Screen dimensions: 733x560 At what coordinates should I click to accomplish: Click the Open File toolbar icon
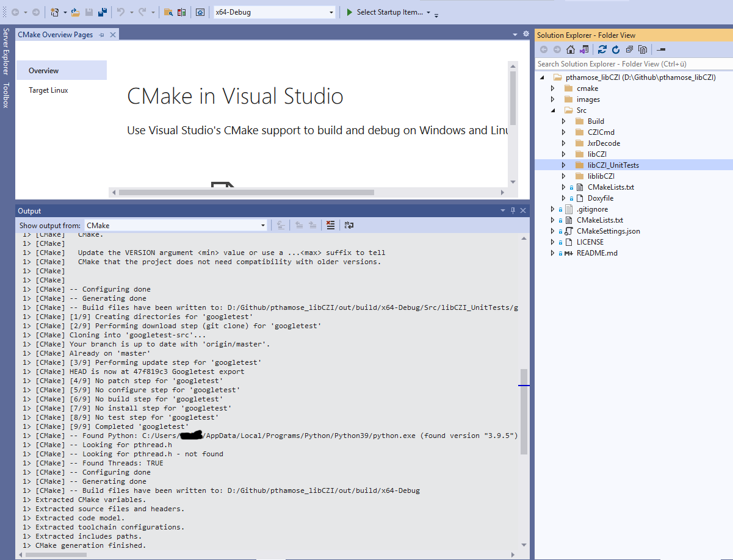76,12
